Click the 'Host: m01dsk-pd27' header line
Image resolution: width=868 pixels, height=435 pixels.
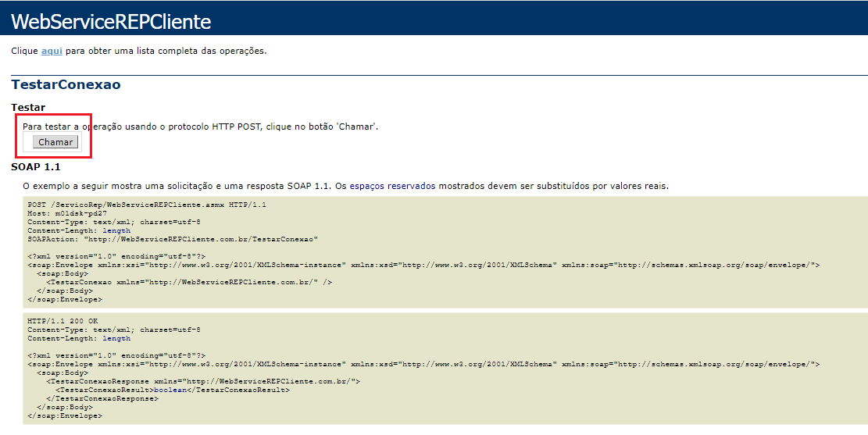pos(62,213)
